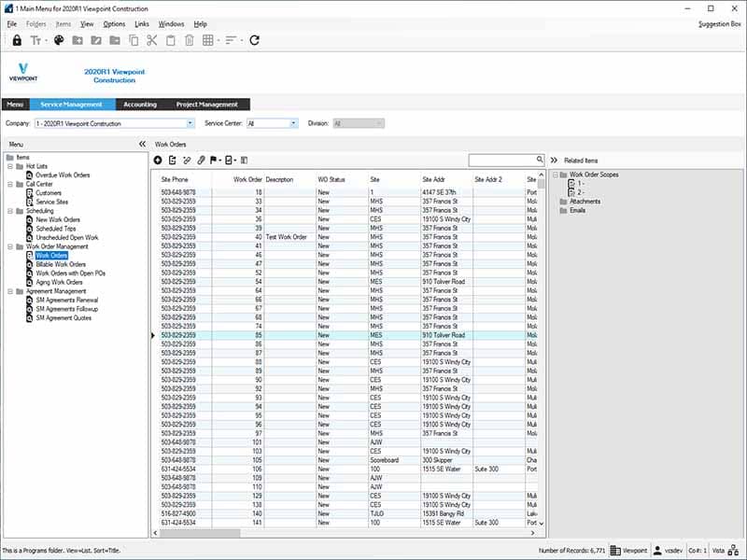747x560 pixels.
Task: Open the Options menu
Action: click(x=114, y=23)
